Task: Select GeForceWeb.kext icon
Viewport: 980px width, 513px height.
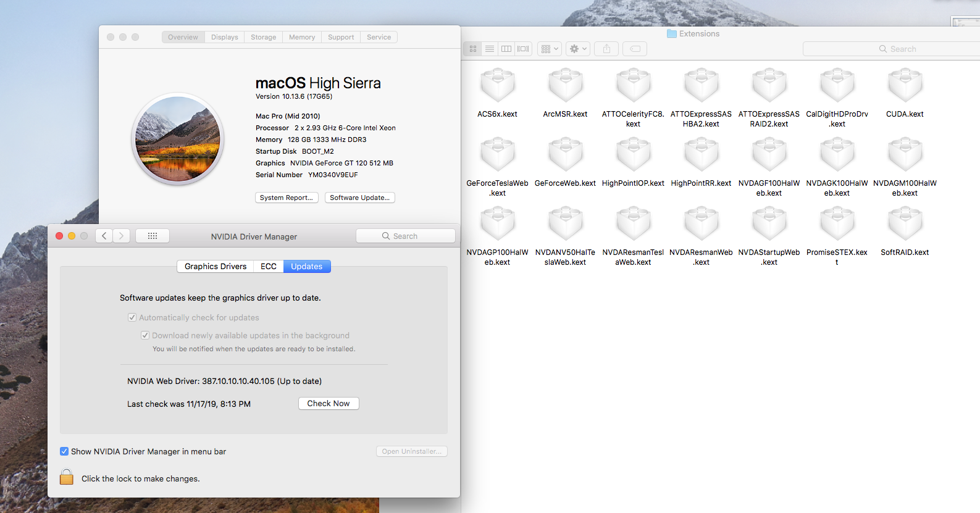Action: pos(566,154)
